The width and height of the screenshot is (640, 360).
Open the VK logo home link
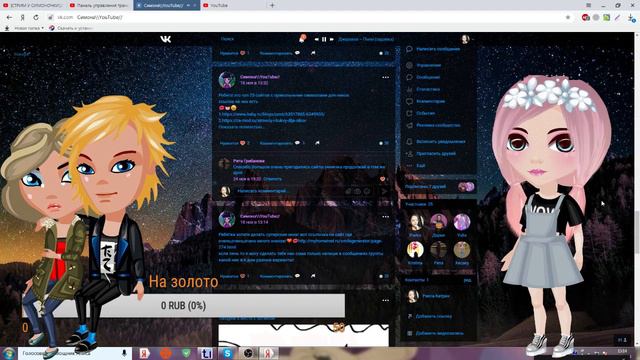coord(165,39)
